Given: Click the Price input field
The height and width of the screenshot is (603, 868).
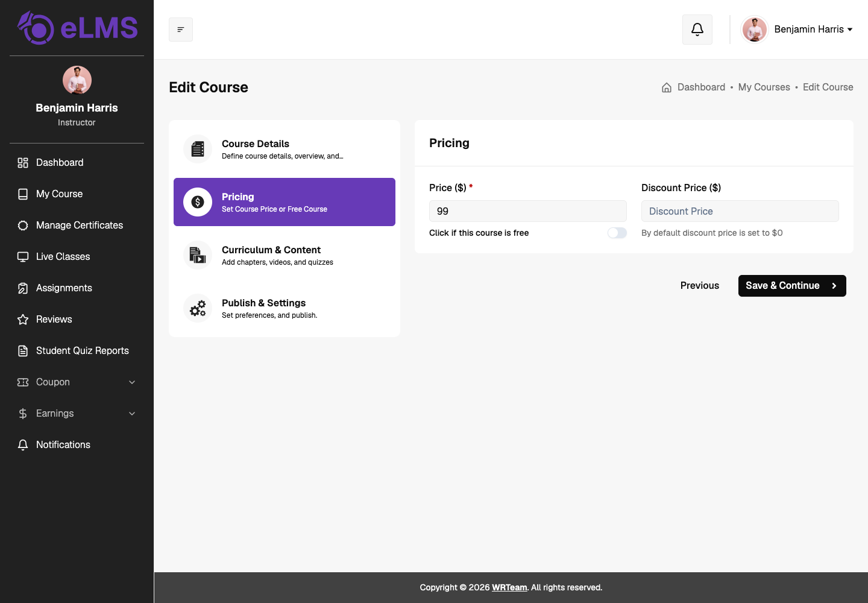Looking at the screenshot, I should (x=528, y=211).
